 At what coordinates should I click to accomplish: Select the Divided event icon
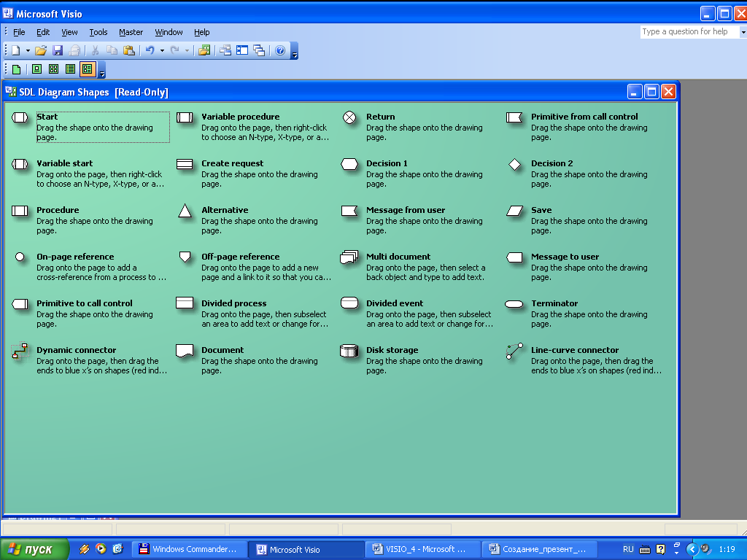point(349,303)
